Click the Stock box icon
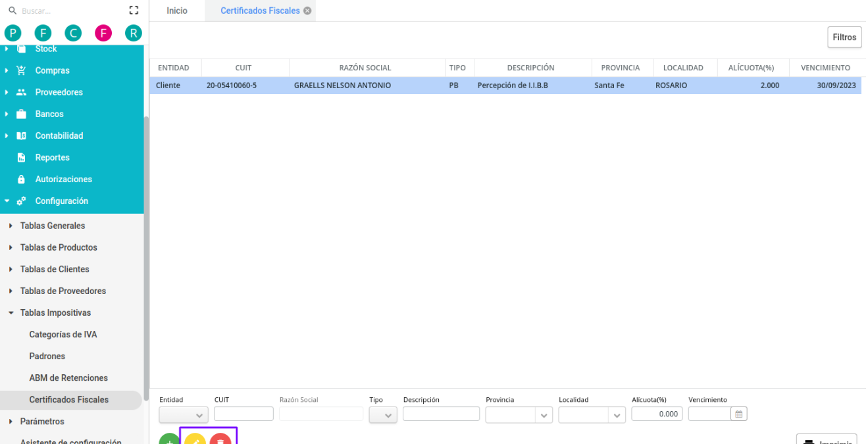 tap(21, 49)
